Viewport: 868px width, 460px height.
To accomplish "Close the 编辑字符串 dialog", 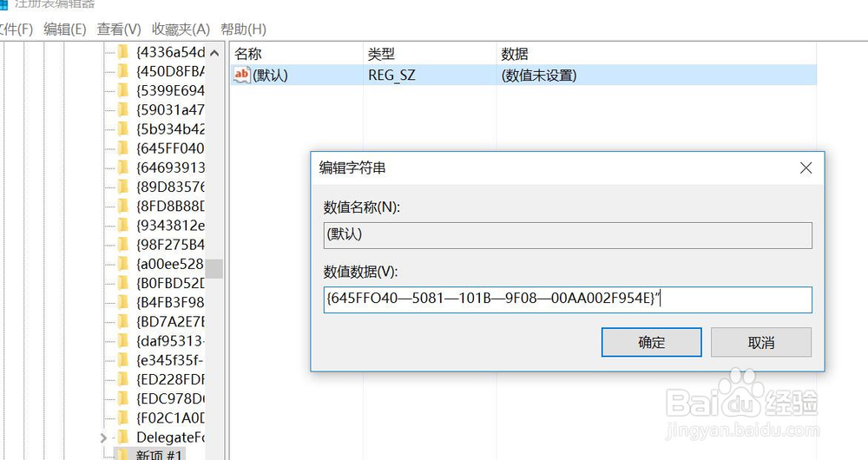I will (806, 168).
